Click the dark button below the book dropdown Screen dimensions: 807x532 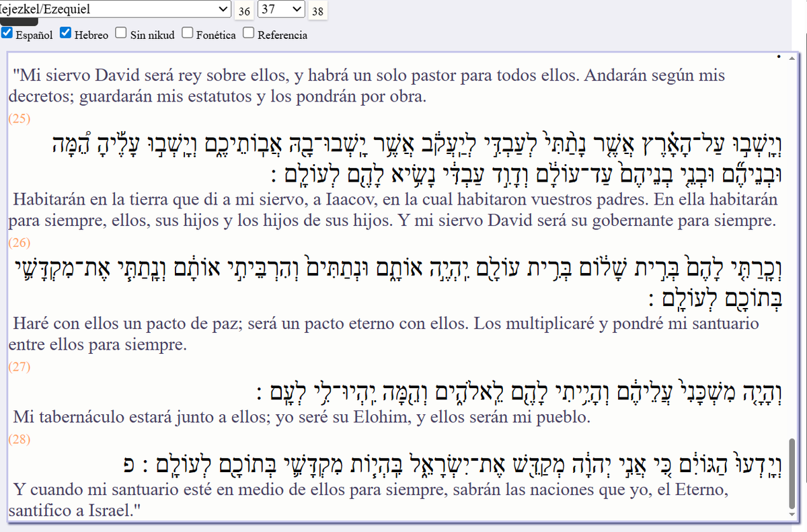tap(19, 22)
